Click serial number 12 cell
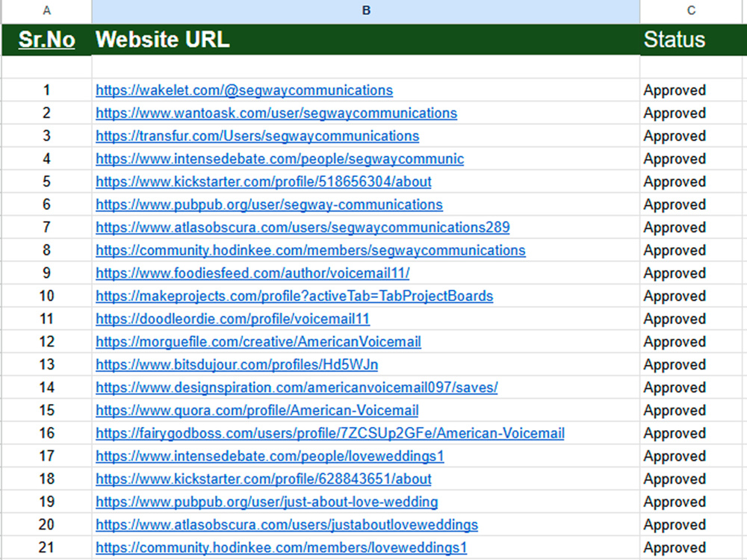 pos(46,341)
